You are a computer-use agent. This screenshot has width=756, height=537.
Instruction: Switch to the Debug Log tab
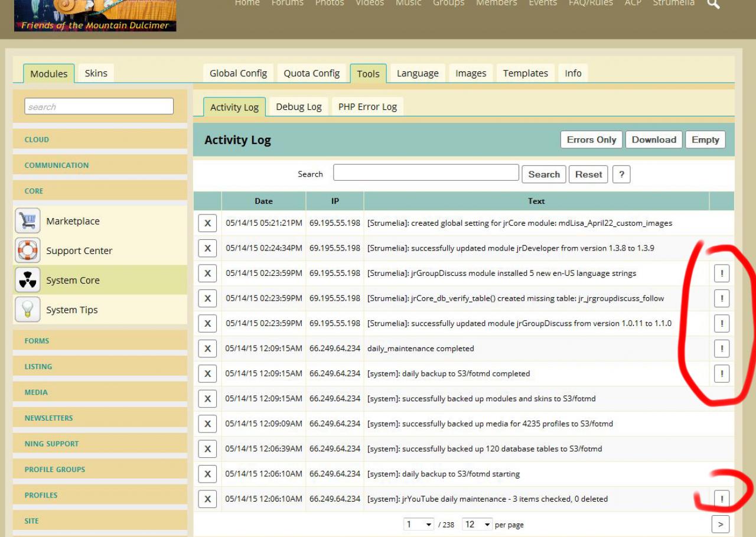298,107
